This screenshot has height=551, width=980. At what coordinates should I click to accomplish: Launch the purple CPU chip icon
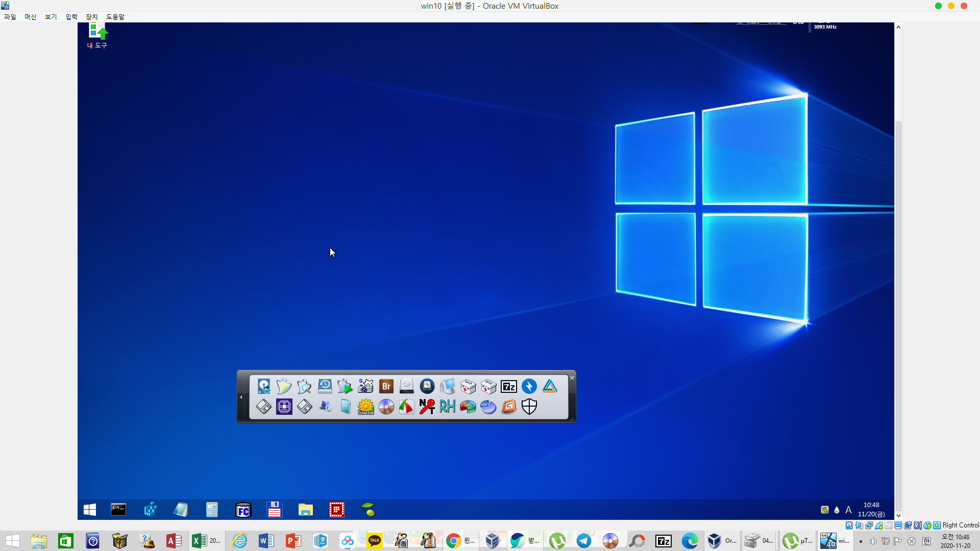[284, 407]
